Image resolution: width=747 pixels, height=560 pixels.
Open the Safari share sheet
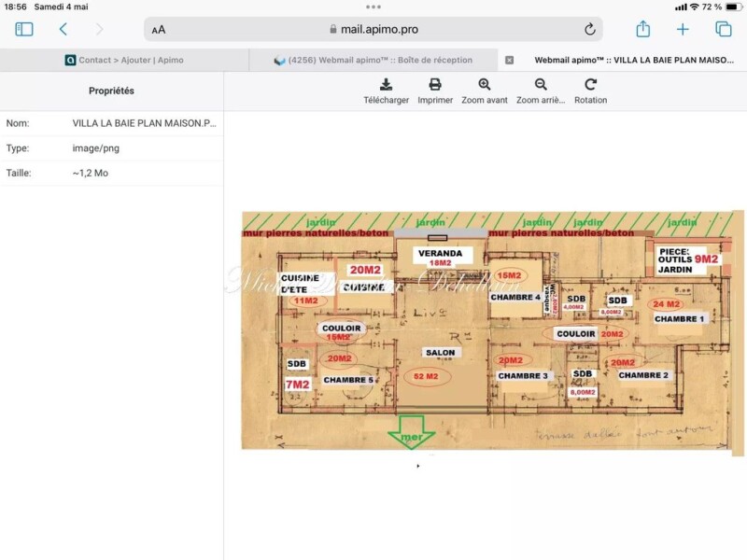tap(642, 29)
